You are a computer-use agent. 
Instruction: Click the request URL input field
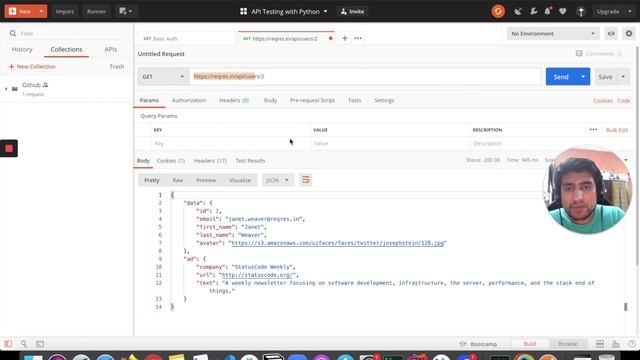tap(365, 76)
